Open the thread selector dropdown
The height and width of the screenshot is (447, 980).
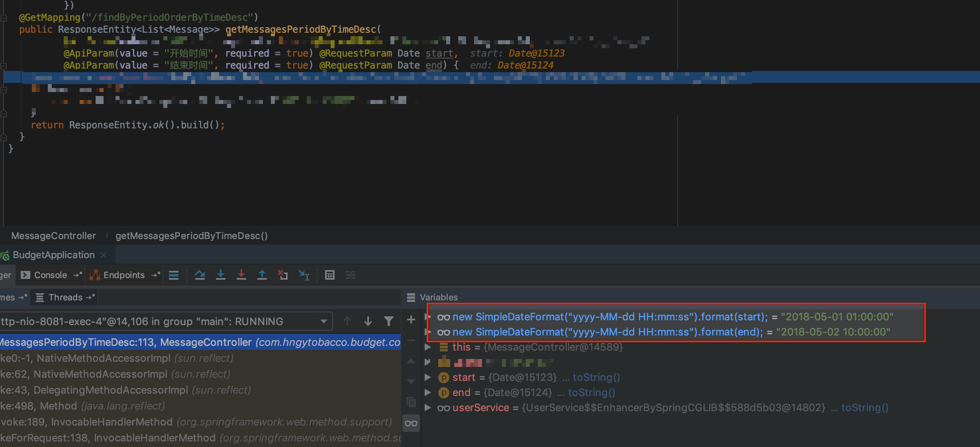(324, 321)
